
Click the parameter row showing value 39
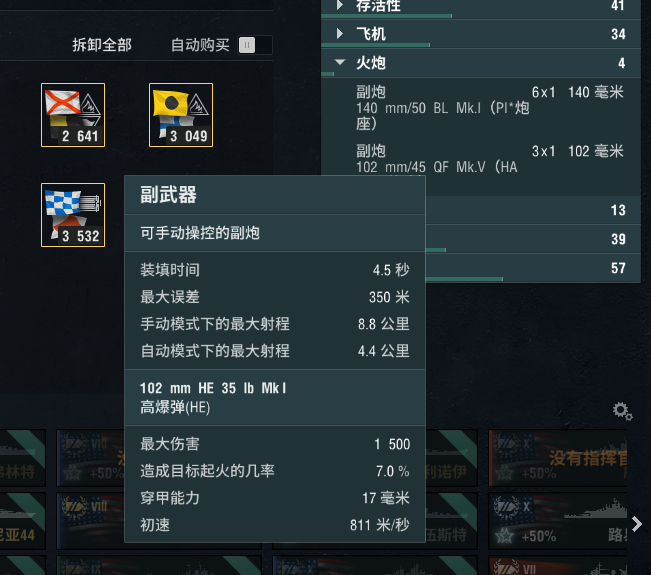point(533,239)
